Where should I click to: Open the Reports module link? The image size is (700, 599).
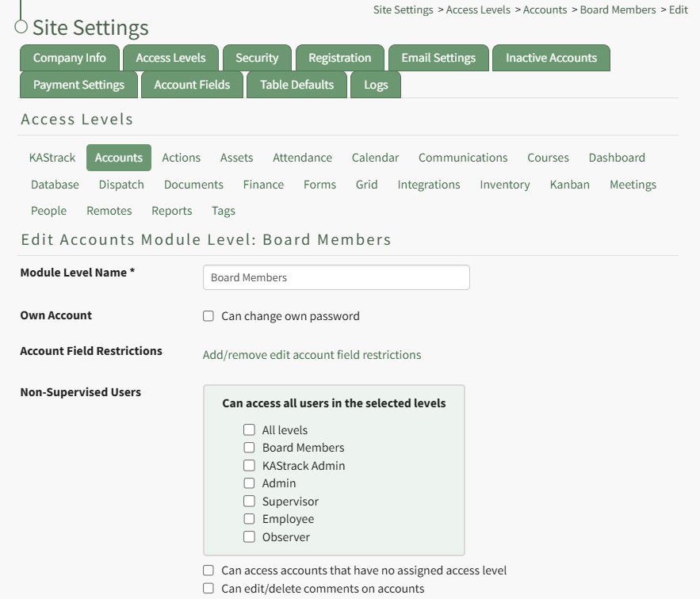172,211
